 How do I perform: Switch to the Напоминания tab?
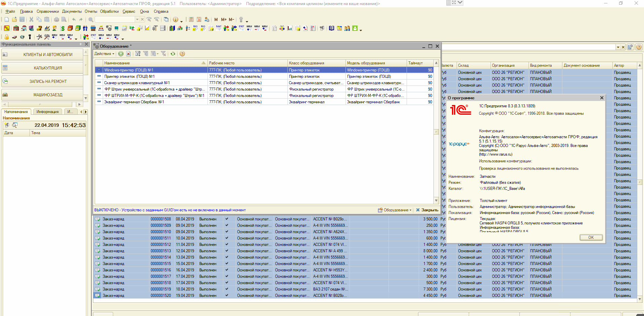click(x=16, y=112)
